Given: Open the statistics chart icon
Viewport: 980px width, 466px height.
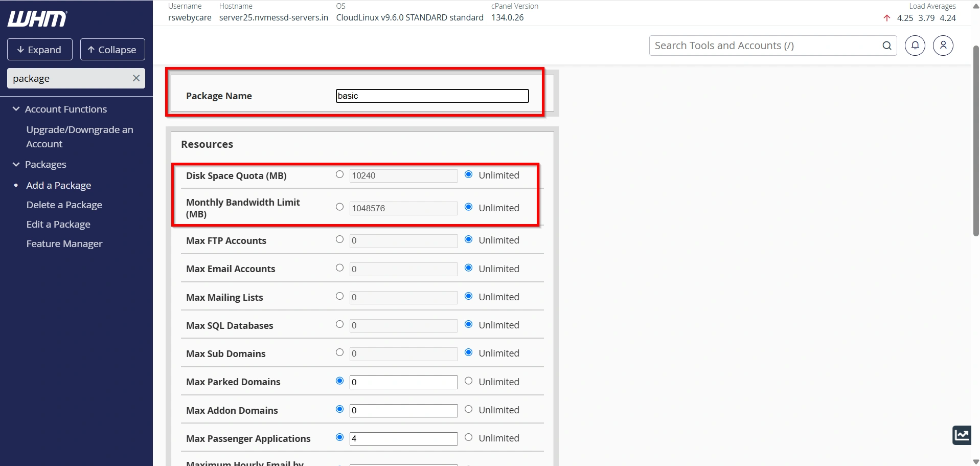Looking at the screenshot, I should tap(962, 435).
